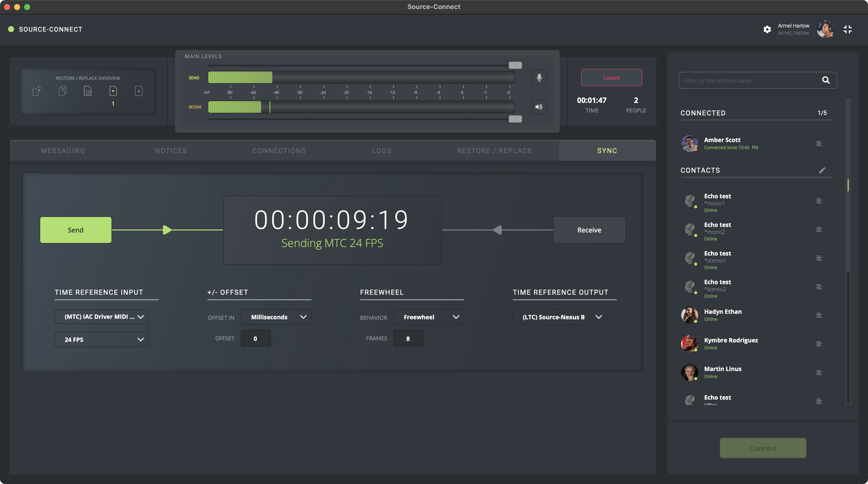Open the Milliseconds offset unit dropdown
This screenshot has width=868, height=484.
pyautogui.click(x=276, y=317)
